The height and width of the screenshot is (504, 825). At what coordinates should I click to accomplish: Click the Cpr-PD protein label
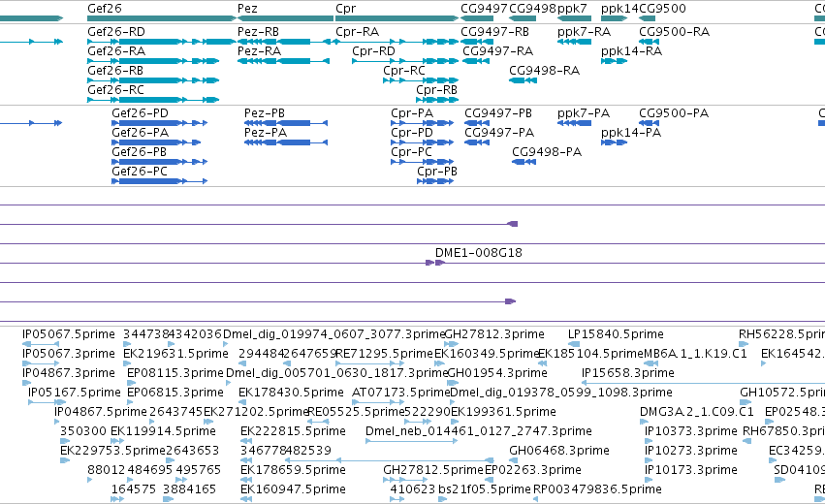pos(412,133)
